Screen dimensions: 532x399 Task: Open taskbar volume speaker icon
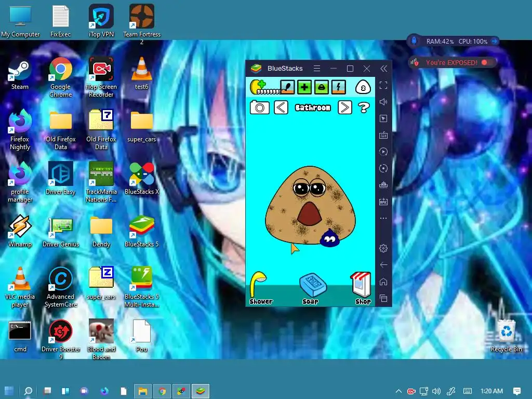436,391
